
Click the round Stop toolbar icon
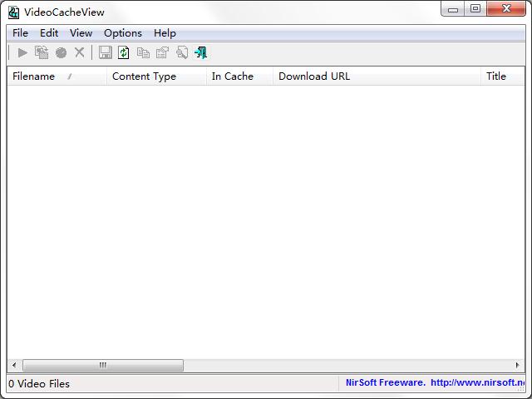(x=61, y=53)
